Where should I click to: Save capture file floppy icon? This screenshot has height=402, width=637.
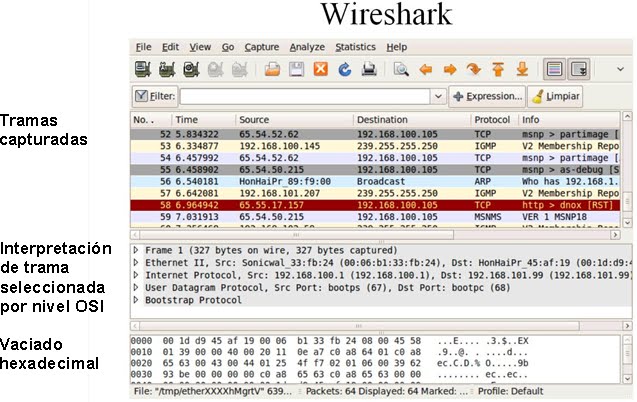click(x=297, y=69)
